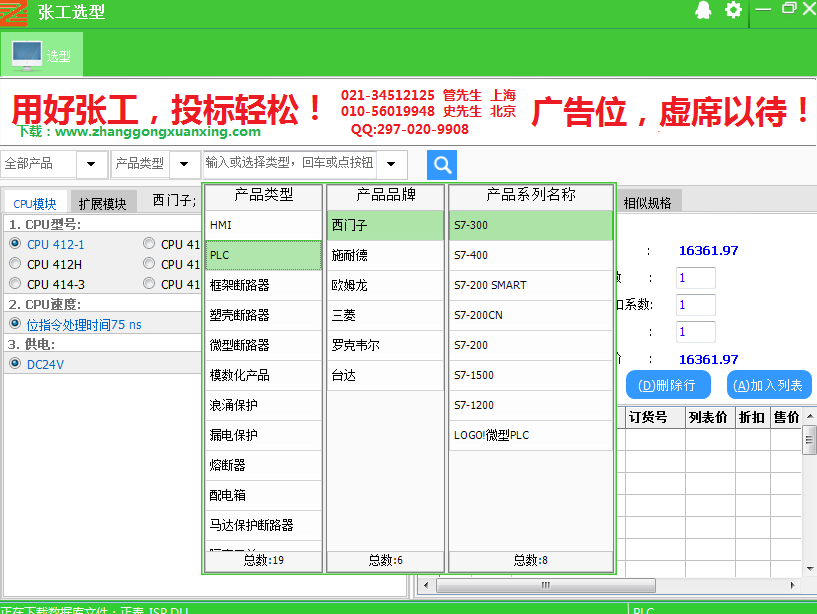This screenshot has height=614, width=817.
Task: Choose 塑壳断路器 product type
Action: tap(264, 315)
